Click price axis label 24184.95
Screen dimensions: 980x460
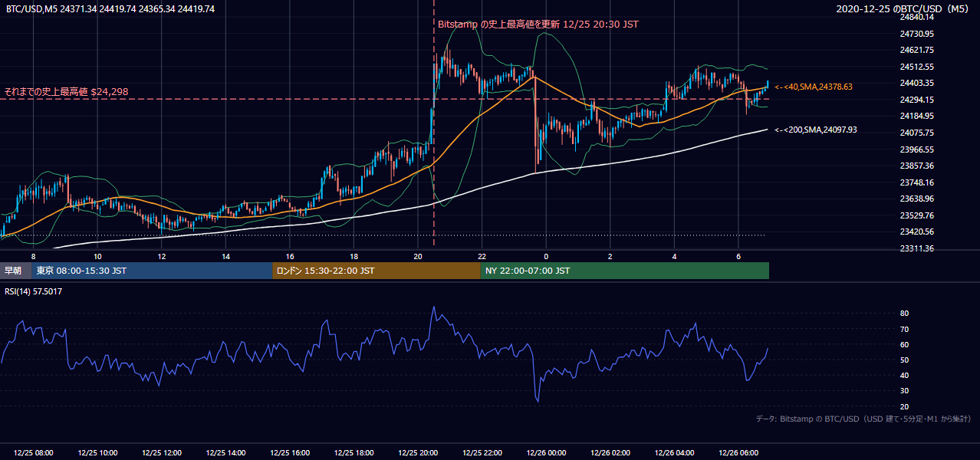[917, 116]
